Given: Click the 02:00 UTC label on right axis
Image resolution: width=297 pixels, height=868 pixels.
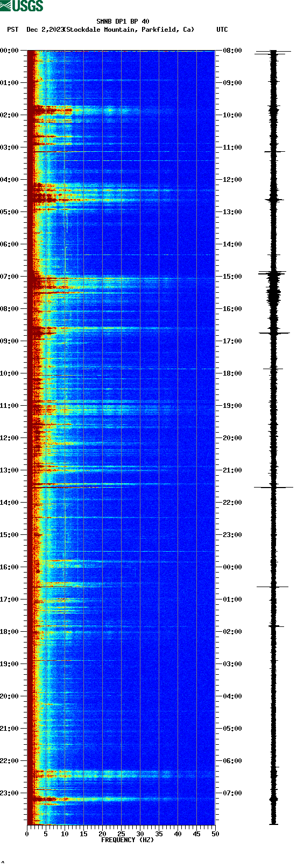Looking at the screenshot, I should click(x=232, y=632).
